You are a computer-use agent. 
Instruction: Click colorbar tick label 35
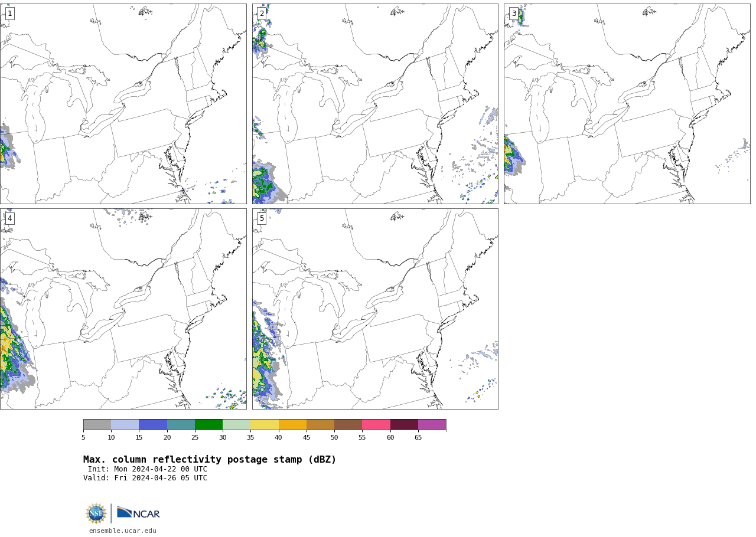250,437
